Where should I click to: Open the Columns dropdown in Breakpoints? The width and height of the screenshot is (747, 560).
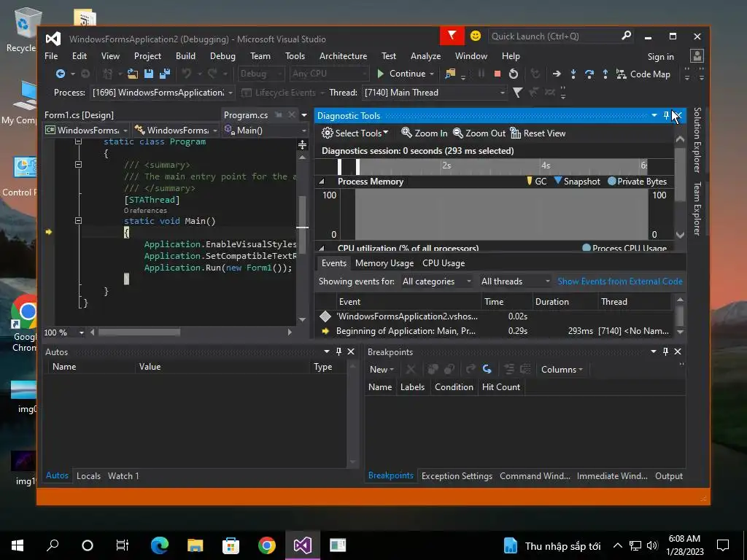coord(562,370)
